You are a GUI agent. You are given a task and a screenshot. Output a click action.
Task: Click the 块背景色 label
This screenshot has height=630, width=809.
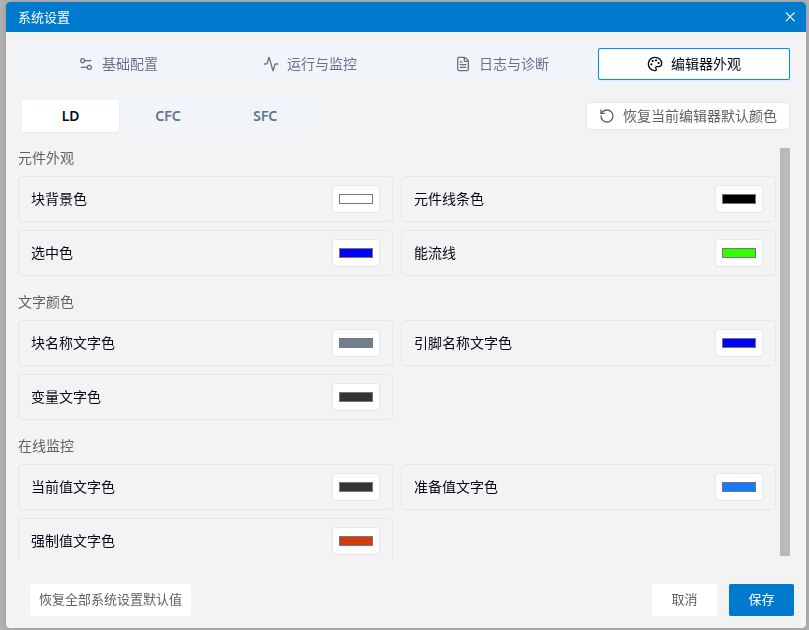click(x=59, y=199)
